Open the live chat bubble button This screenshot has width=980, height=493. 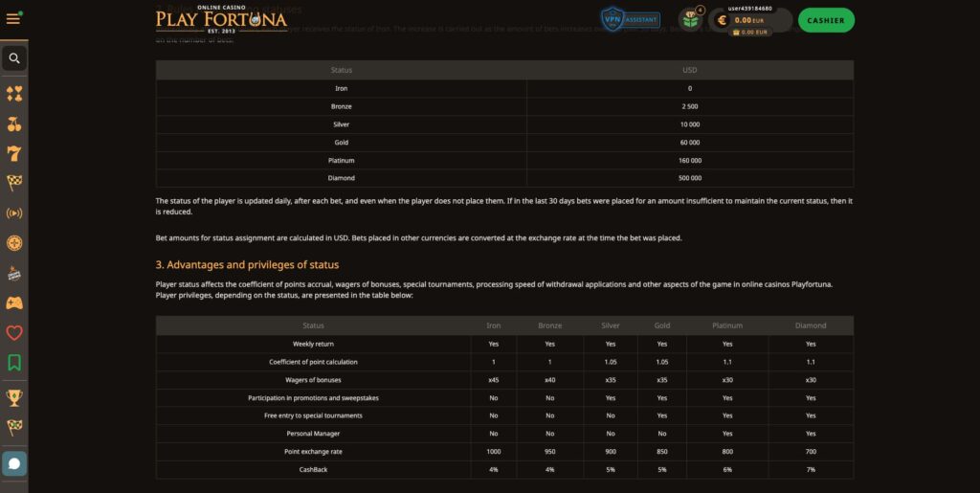coord(14,463)
